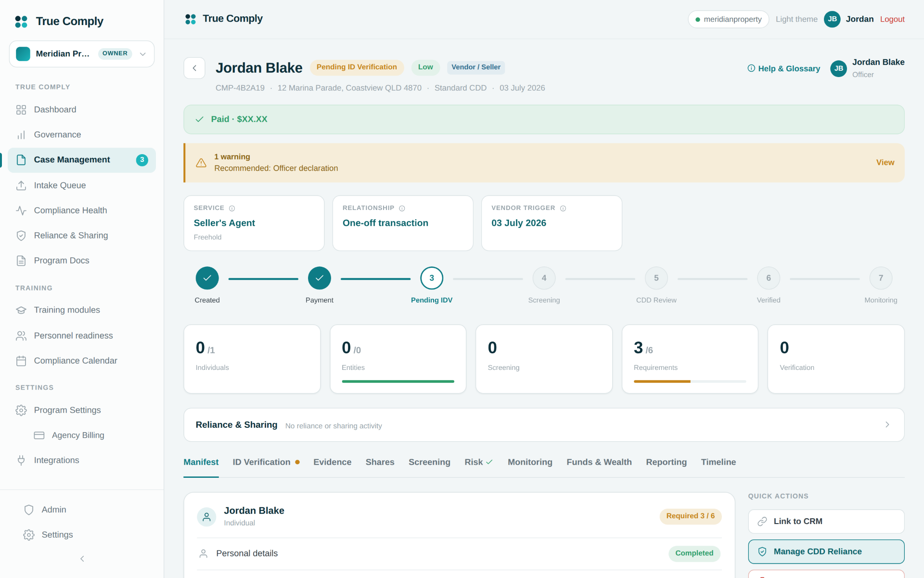Screen dimensions: 924x578
Task: Switch to Risk tab
Action: point(479,462)
